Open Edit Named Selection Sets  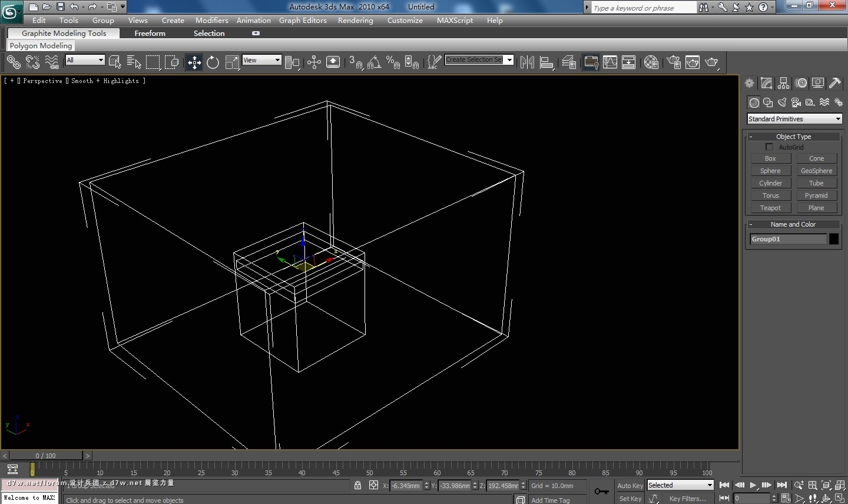[x=434, y=62]
